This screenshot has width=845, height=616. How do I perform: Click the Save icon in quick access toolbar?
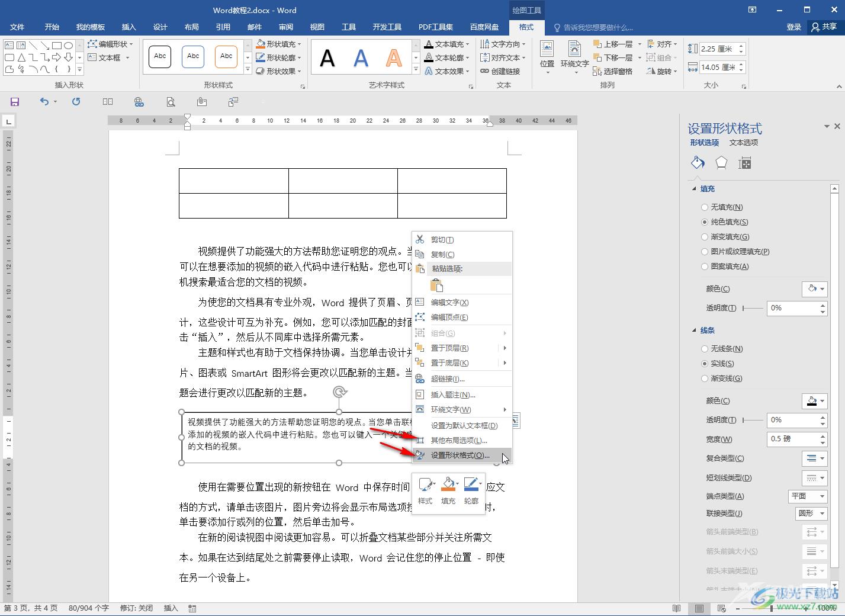click(x=15, y=102)
